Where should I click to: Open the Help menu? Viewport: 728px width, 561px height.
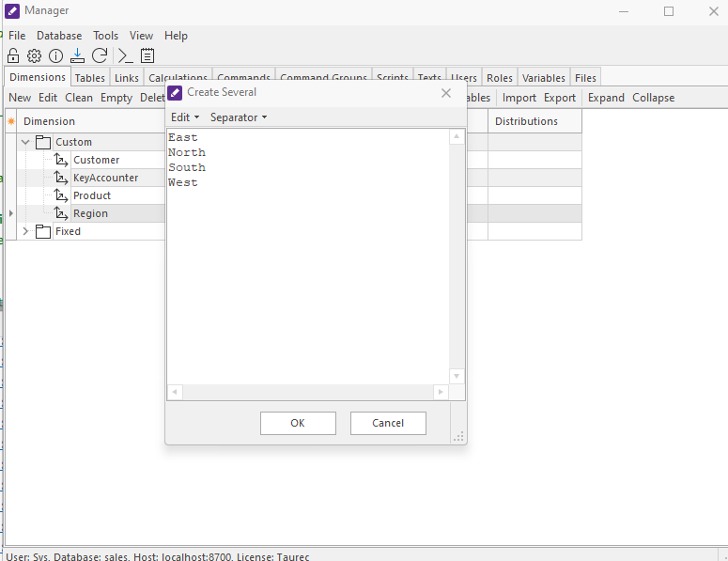pos(176,36)
